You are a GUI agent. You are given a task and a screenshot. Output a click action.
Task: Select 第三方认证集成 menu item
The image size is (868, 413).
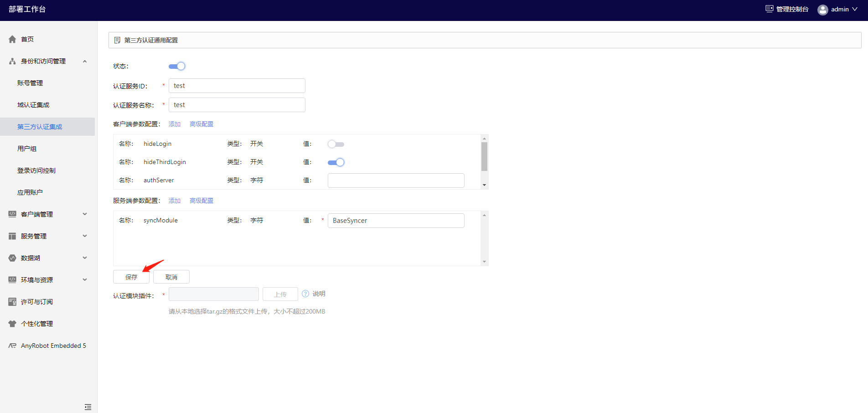coord(47,127)
